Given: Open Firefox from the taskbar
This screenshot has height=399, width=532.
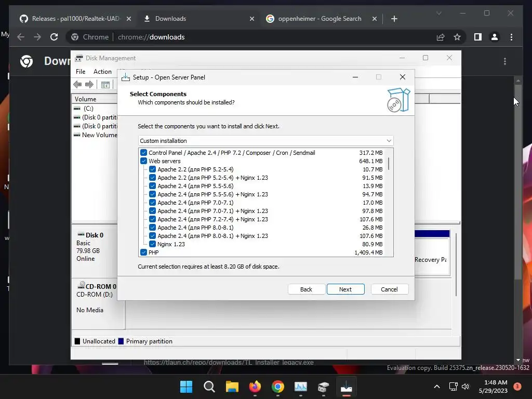Looking at the screenshot, I should [x=255, y=387].
